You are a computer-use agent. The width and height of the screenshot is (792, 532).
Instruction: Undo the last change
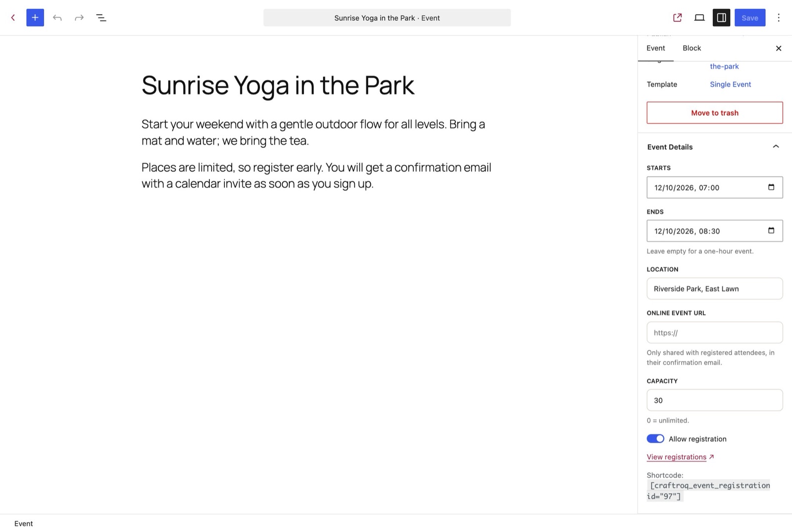point(57,18)
